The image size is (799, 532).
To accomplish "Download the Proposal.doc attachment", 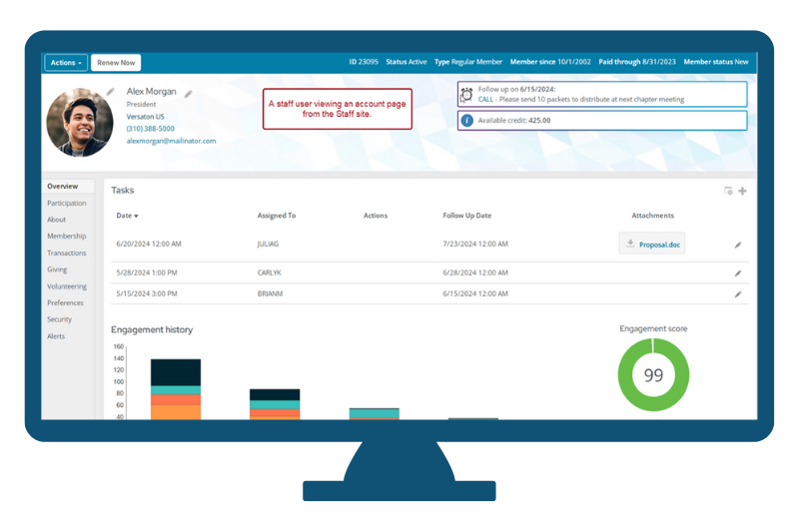I will pos(652,244).
